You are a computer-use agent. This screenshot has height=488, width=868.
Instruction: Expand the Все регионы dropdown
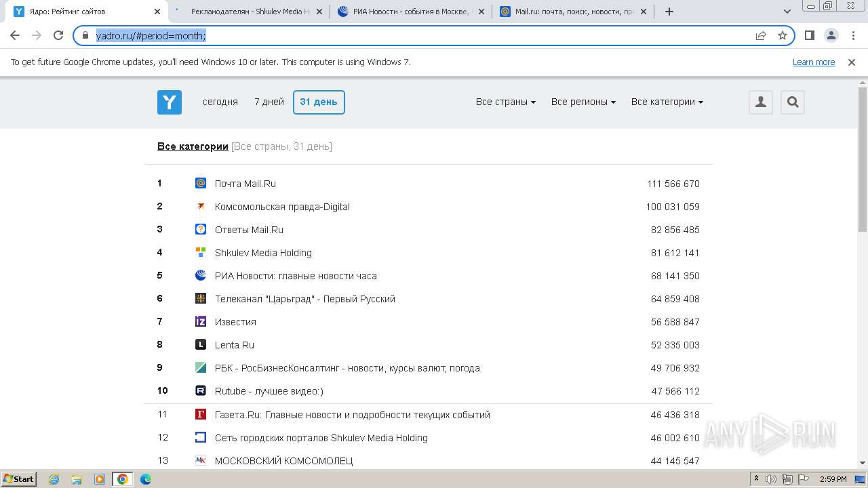583,102
